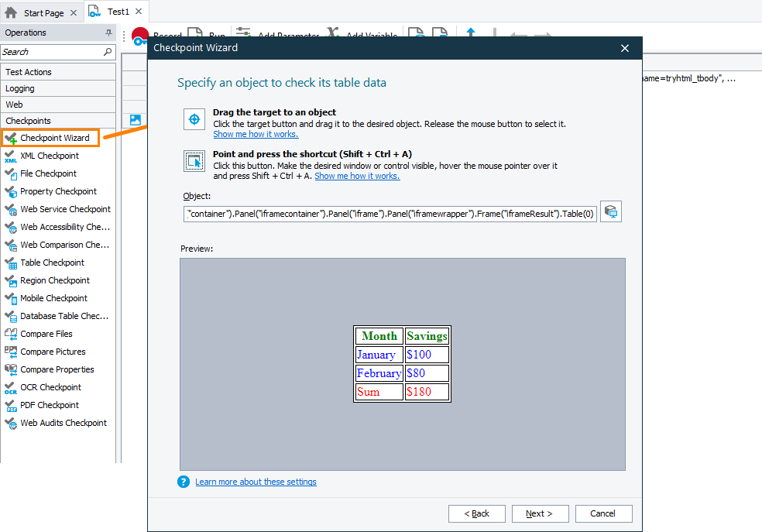Expand the Logging category
Screen dimensions: 762x532
coord(24,88)
